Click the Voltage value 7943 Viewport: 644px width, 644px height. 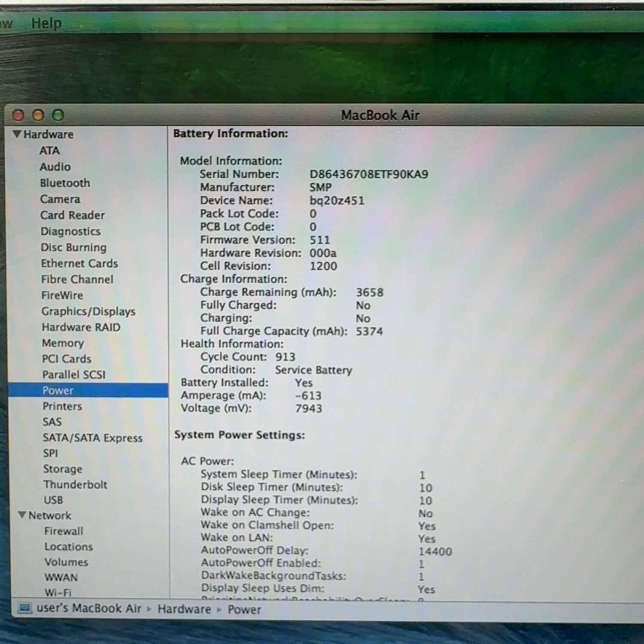coord(308,408)
